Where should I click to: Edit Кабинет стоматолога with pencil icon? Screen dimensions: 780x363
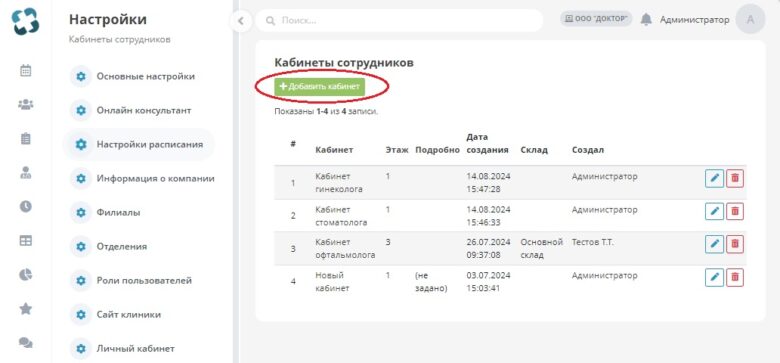click(714, 211)
